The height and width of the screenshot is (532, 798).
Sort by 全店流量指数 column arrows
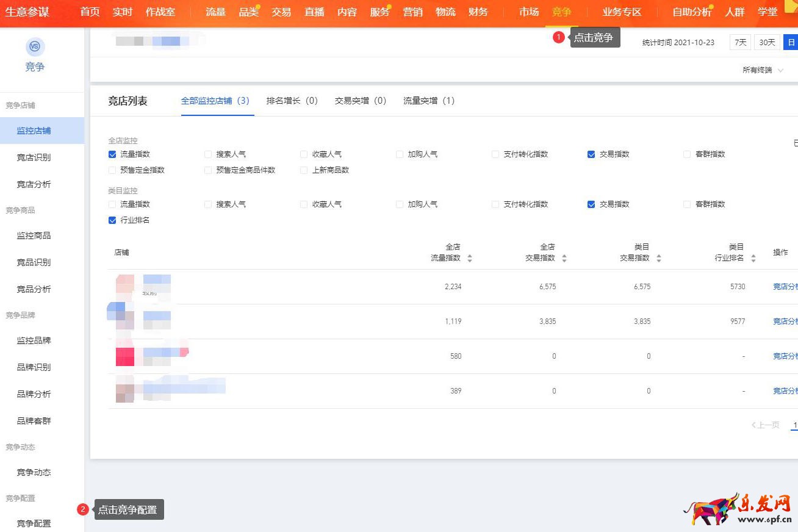[469, 257]
